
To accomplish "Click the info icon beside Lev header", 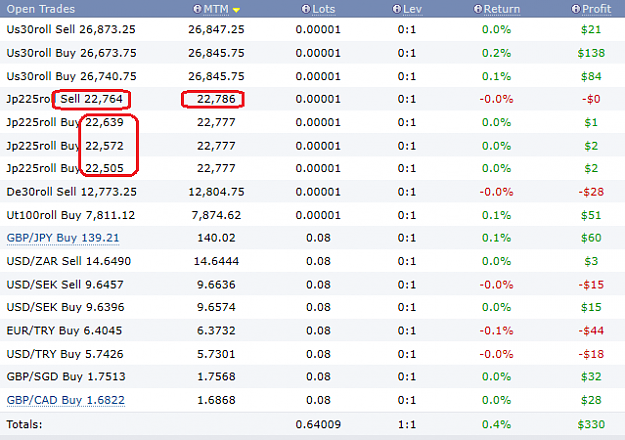I will pos(396,9).
